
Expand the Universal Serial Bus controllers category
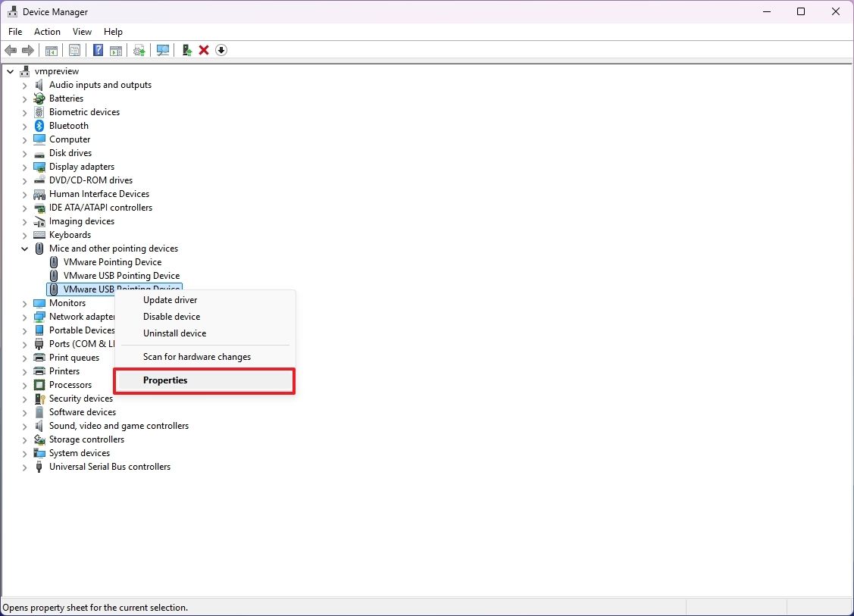click(24, 467)
